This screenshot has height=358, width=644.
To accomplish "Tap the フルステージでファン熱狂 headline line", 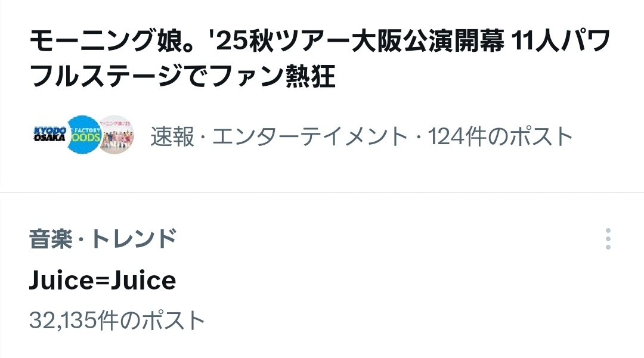I will tap(182, 77).
